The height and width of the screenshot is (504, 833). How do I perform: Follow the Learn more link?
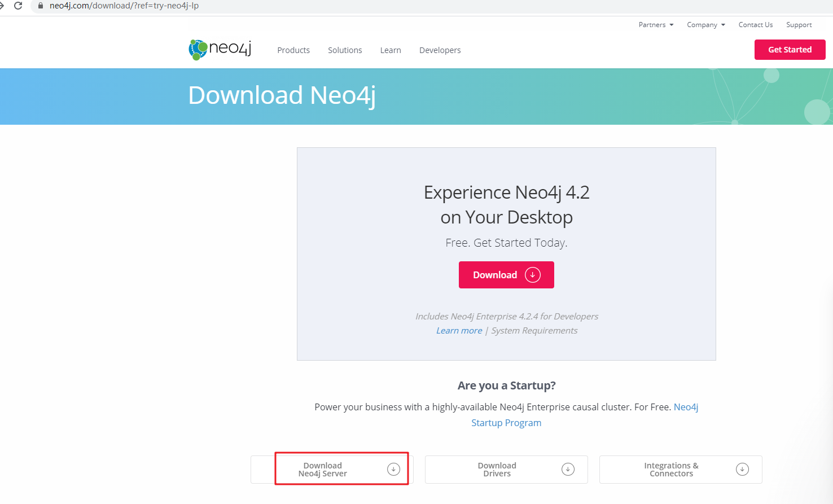point(459,331)
